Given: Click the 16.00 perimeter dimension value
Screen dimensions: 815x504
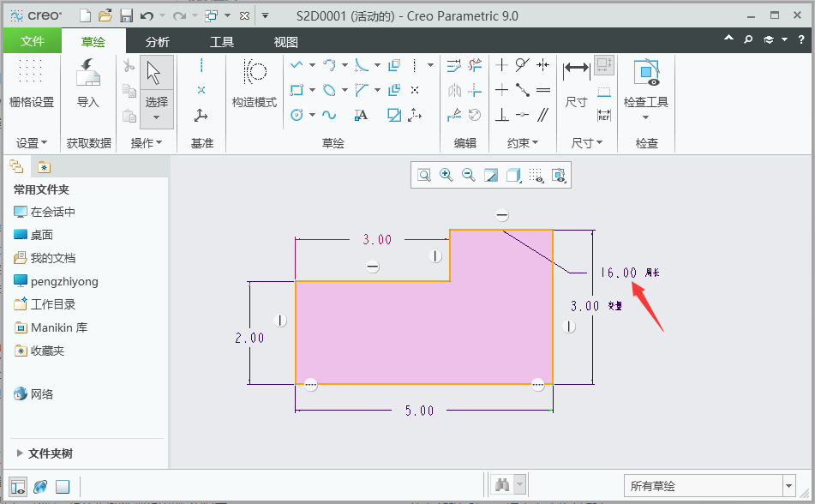Looking at the screenshot, I should coord(619,273).
